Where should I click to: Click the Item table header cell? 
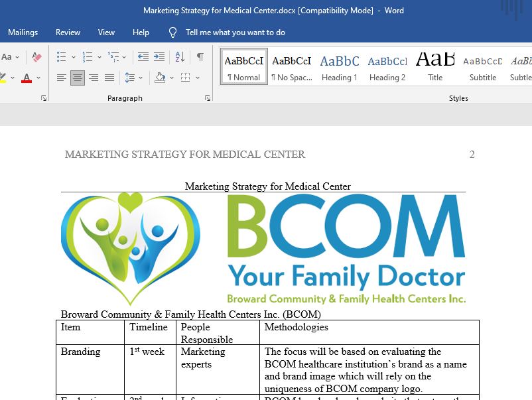click(90, 332)
